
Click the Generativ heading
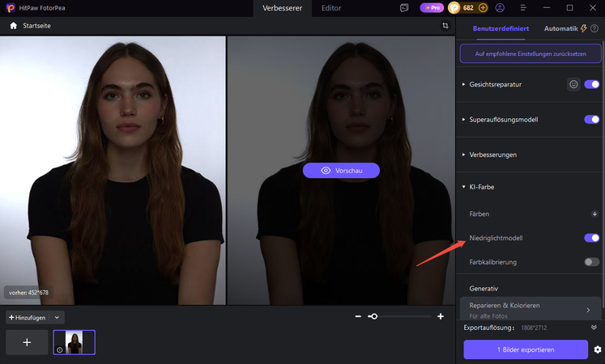tap(484, 289)
